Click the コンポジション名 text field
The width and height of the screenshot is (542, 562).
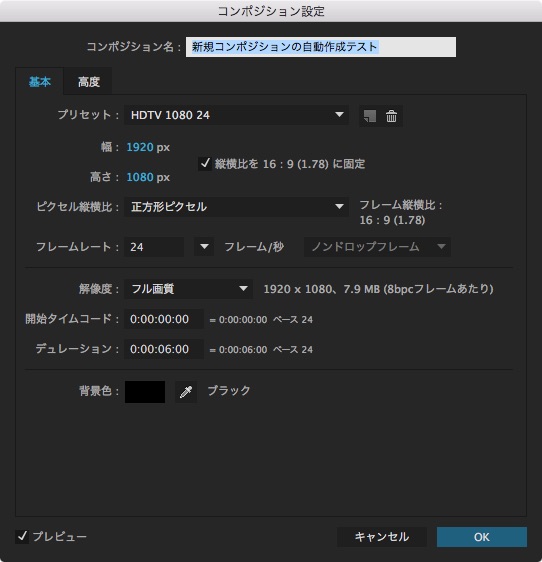[x=321, y=47]
